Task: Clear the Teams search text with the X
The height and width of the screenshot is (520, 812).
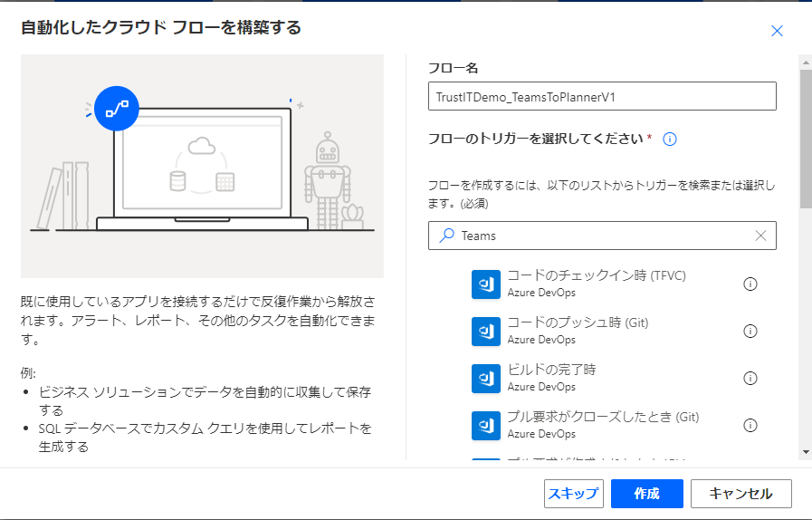Action: (760, 236)
